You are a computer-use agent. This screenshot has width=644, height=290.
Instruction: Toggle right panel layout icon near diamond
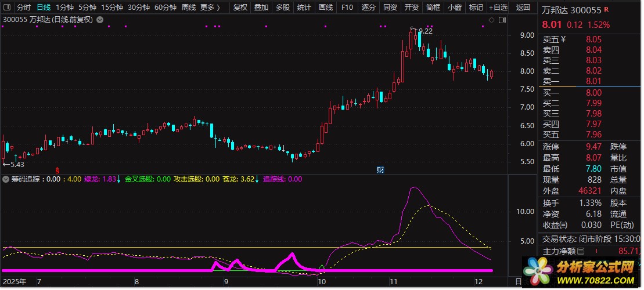[501, 20]
